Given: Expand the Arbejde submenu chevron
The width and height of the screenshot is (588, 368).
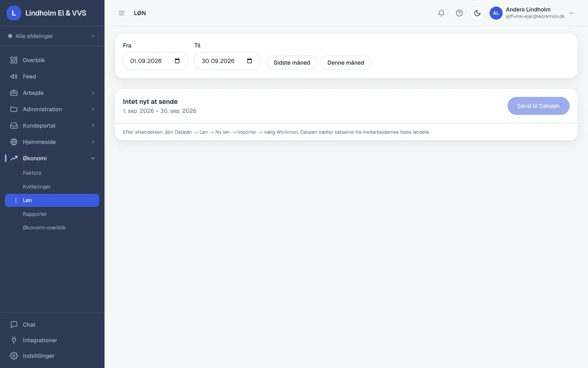Looking at the screenshot, I should click(x=93, y=93).
